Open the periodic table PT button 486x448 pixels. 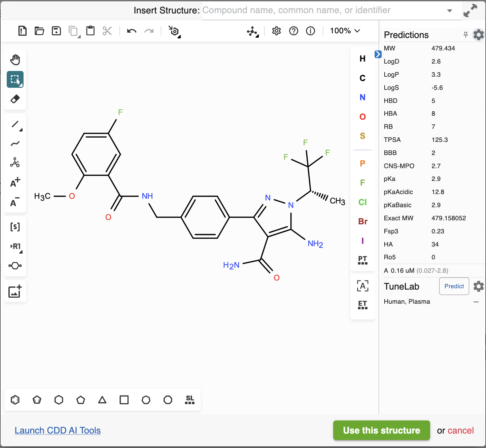point(362,260)
